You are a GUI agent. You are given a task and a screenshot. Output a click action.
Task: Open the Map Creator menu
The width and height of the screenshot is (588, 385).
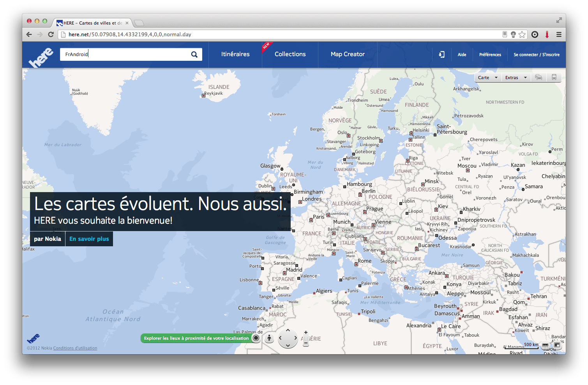[x=348, y=54]
